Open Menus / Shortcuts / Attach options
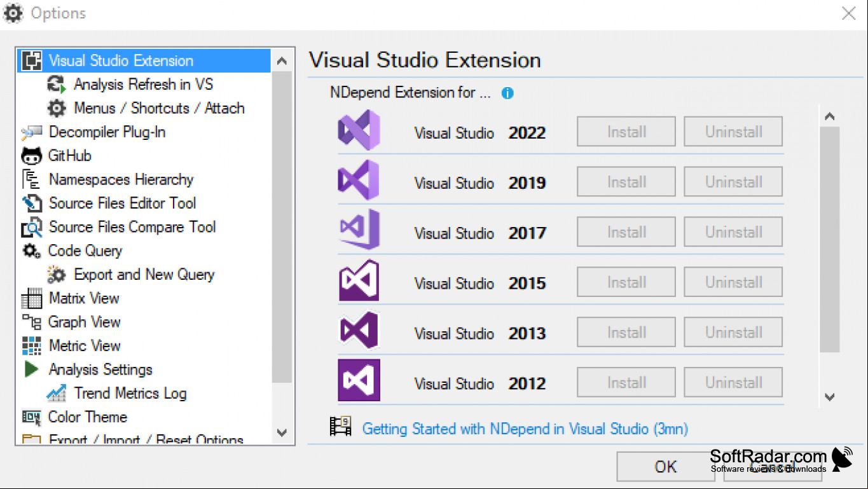Image resolution: width=868 pixels, height=489 pixels. pos(159,108)
